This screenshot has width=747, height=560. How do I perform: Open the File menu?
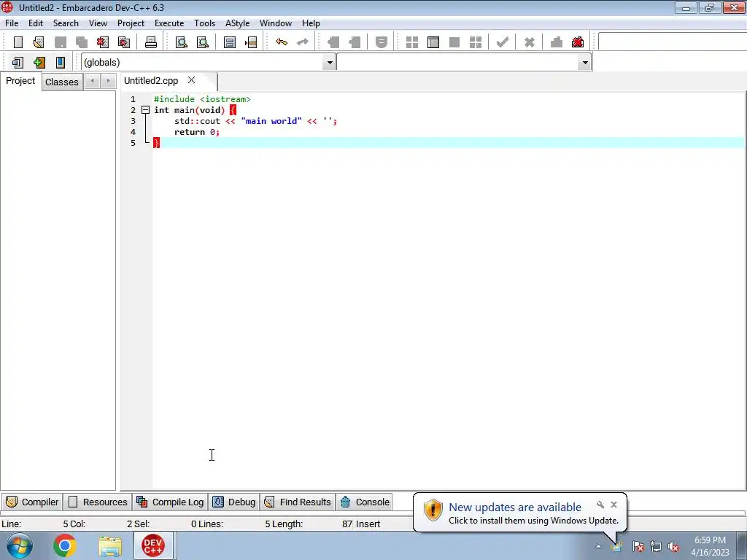point(12,23)
